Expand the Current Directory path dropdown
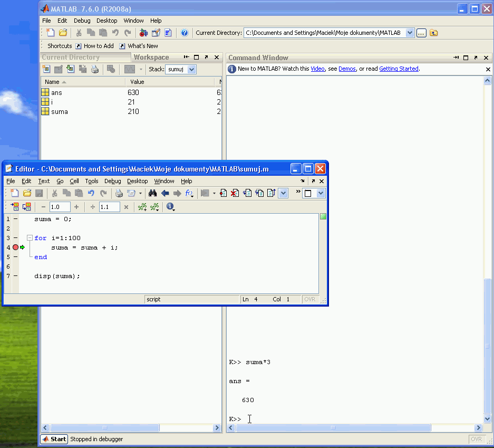This screenshot has height=448, width=494. [410, 33]
